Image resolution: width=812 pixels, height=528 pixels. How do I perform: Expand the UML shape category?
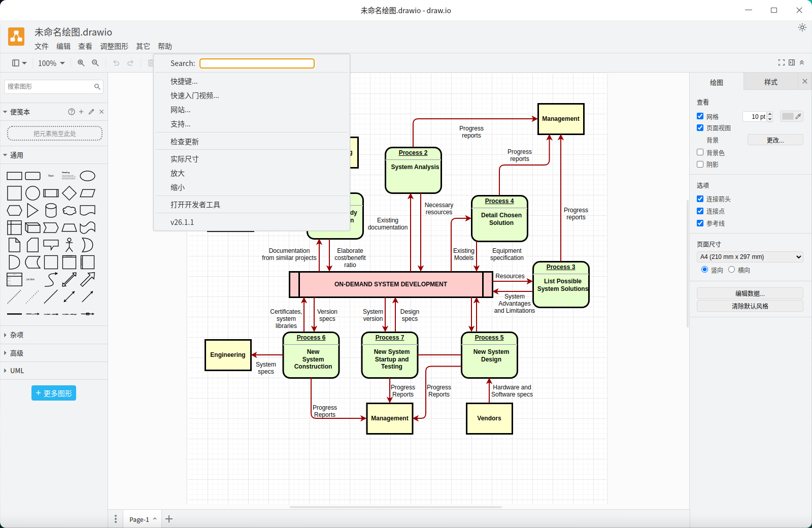[54, 371]
